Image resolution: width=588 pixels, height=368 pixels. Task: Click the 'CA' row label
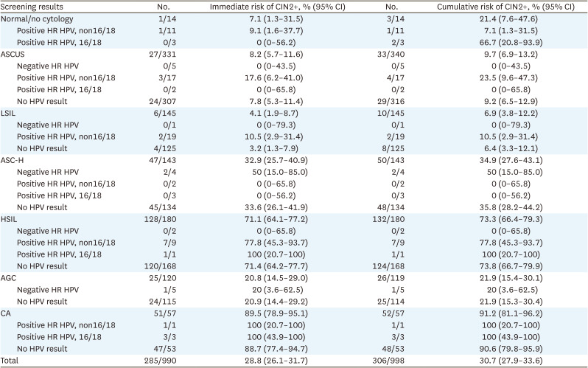click(10, 312)
